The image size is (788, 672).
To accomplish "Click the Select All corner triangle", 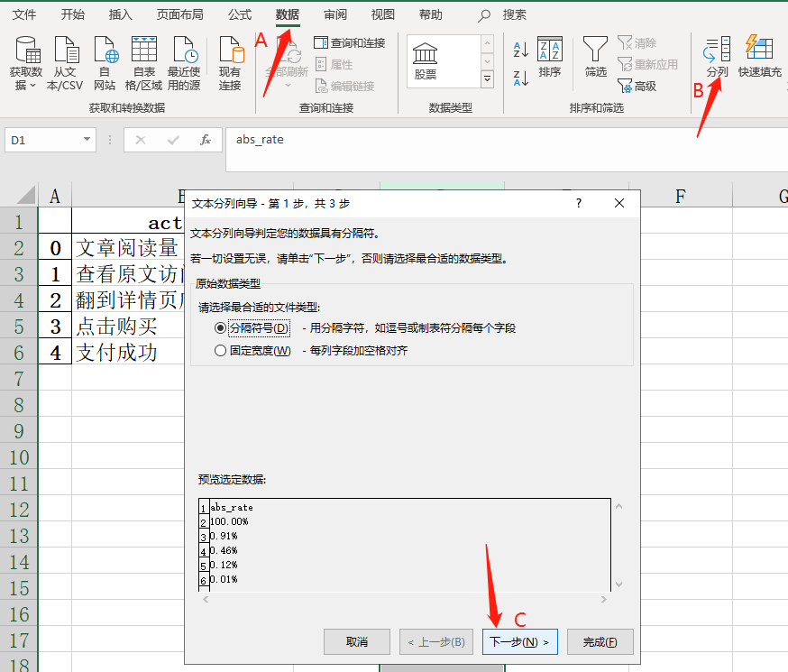I will [26, 195].
